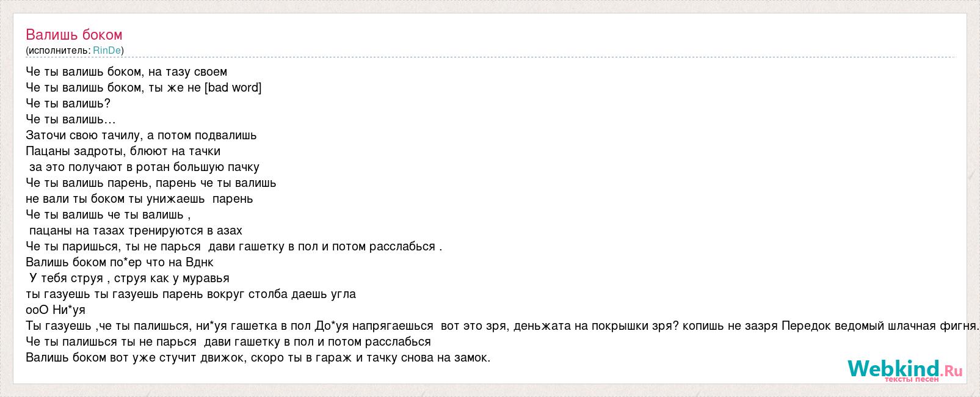
Task: Click the '(исполнитель:' label text
Action: click(x=58, y=50)
